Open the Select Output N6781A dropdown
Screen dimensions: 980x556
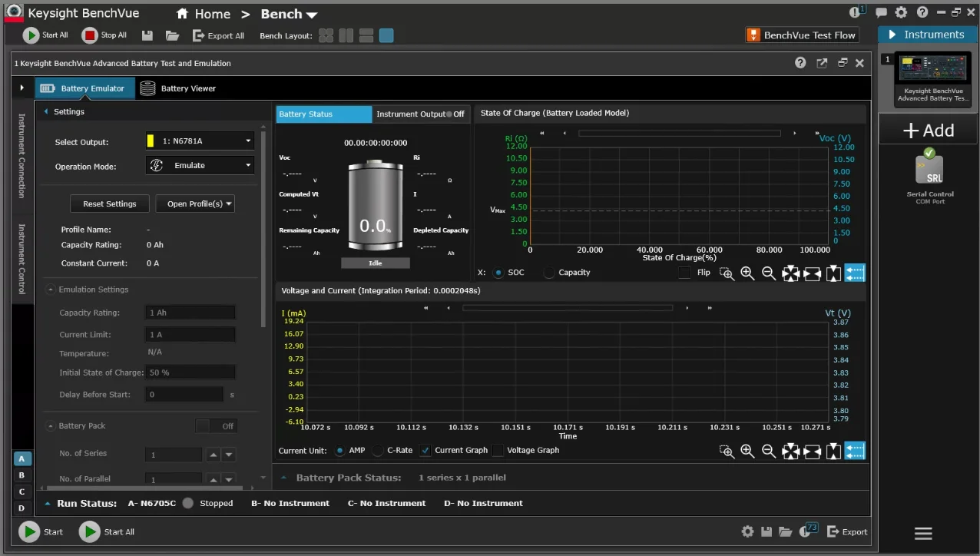tap(200, 141)
